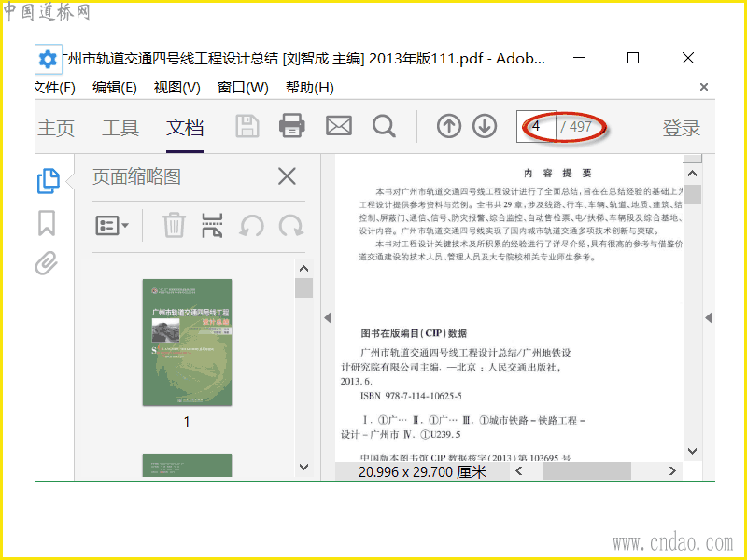
Task: Click the total page count / 497
Action: point(576,127)
